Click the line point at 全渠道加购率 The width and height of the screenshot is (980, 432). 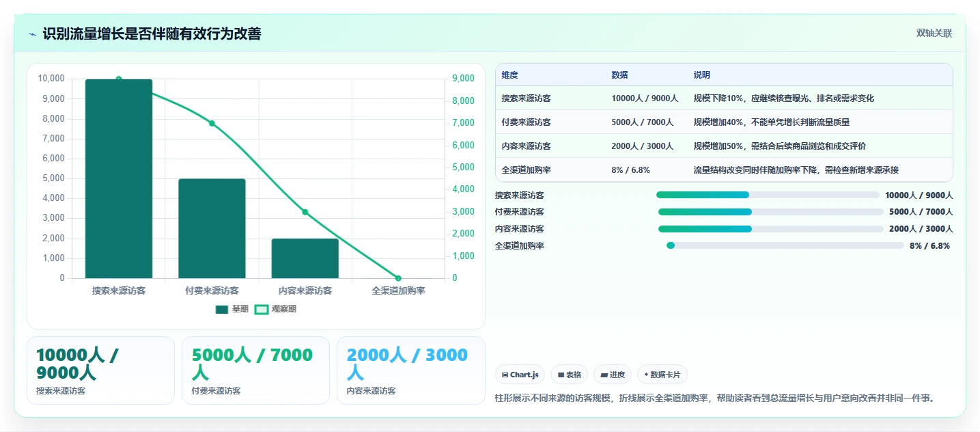[x=398, y=278]
